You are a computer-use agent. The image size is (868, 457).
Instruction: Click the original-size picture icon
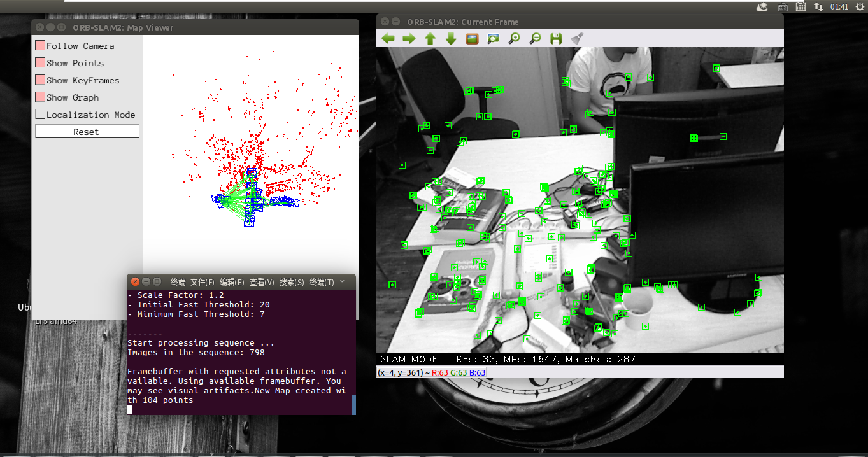point(472,38)
